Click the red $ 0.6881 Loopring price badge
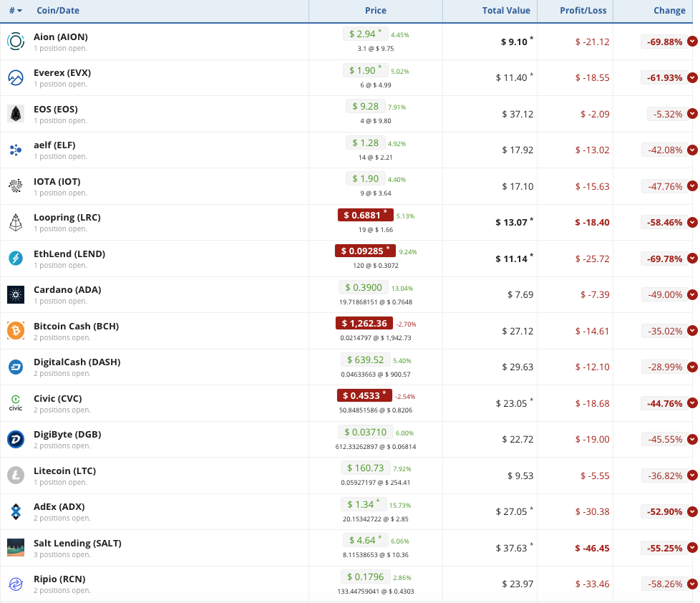 (x=366, y=216)
